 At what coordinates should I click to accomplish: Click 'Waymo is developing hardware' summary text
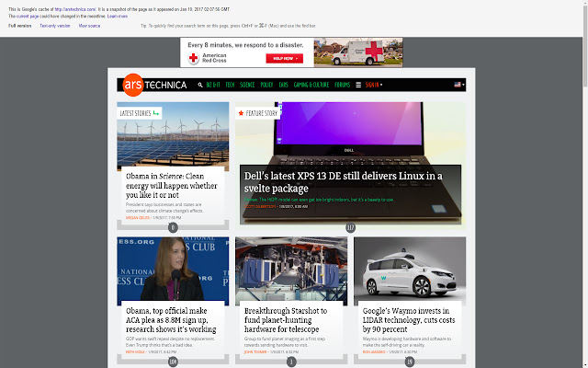(x=407, y=341)
